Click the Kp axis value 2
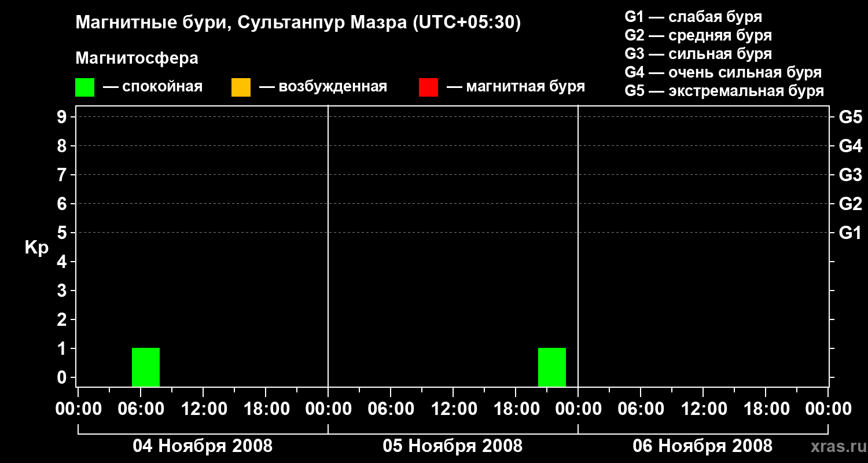The width and height of the screenshot is (868, 463). tap(63, 319)
